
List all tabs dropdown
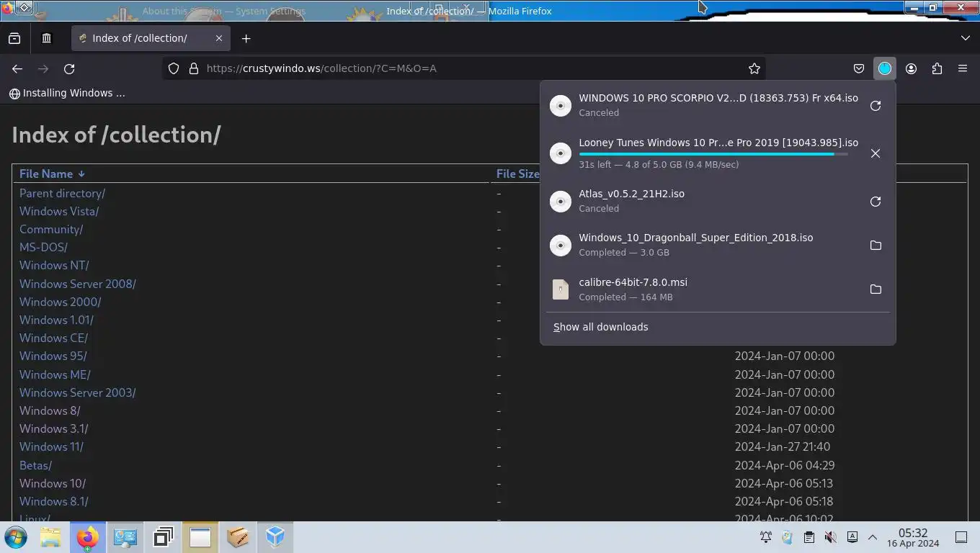coord(966,38)
